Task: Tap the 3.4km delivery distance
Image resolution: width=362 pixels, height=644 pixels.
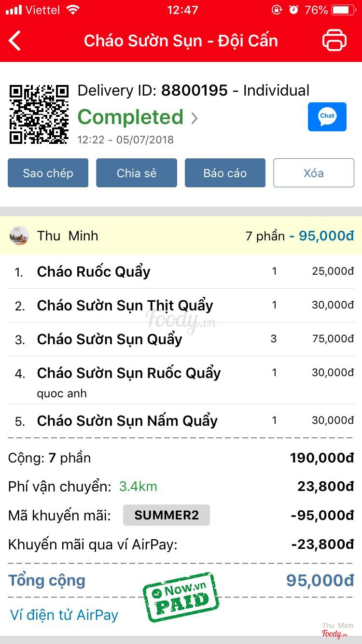Action: (138, 486)
